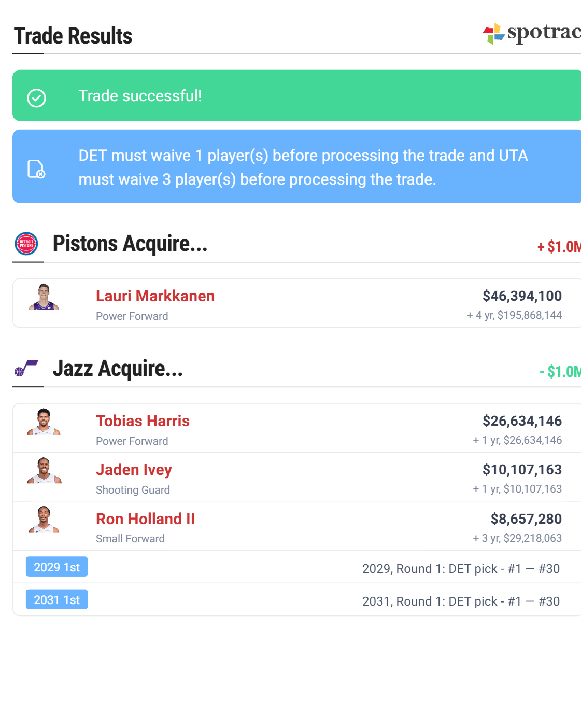Open the Ron Holland II player link
581x728 pixels.
[145, 519]
